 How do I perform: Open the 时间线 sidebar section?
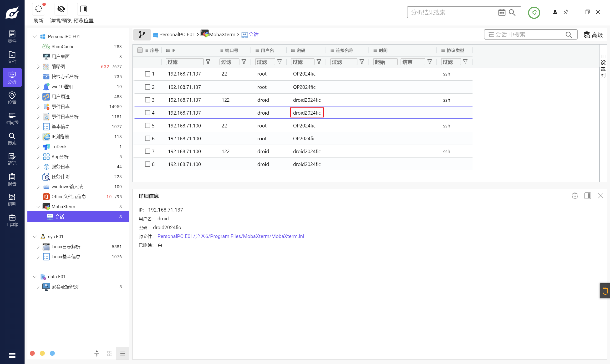(x=12, y=118)
